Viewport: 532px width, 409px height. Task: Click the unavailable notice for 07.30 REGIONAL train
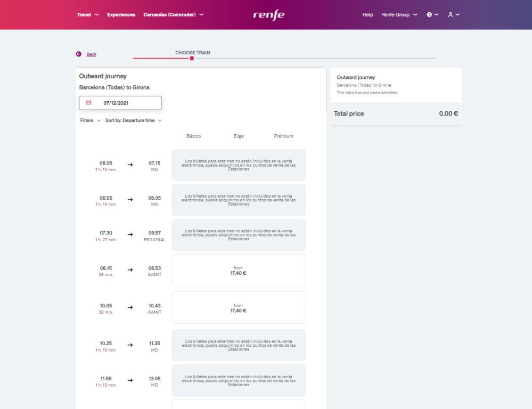point(239,235)
